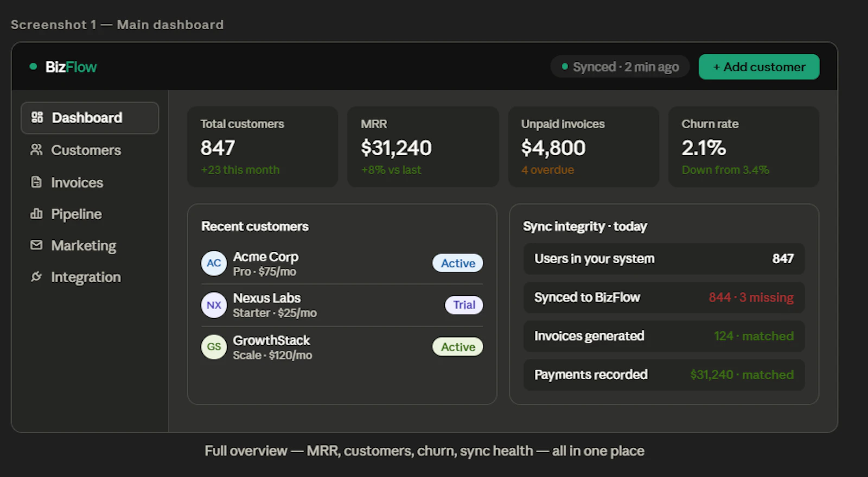Click the Pro · $75/mo plan text
This screenshot has height=477, width=868.
click(265, 271)
